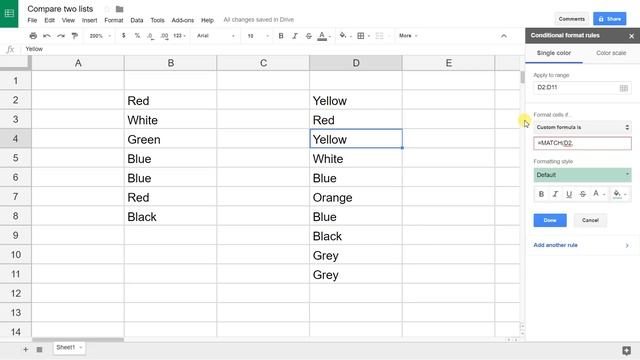
Task: Click the Apply to range D2:D11 field
Action: pyautogui.click(x=582, y=88)
